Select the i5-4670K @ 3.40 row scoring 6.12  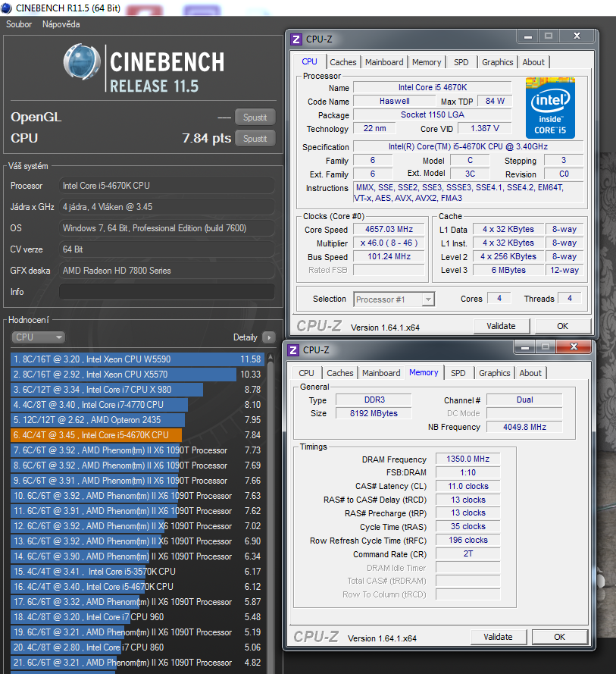[x=137, y=587]
